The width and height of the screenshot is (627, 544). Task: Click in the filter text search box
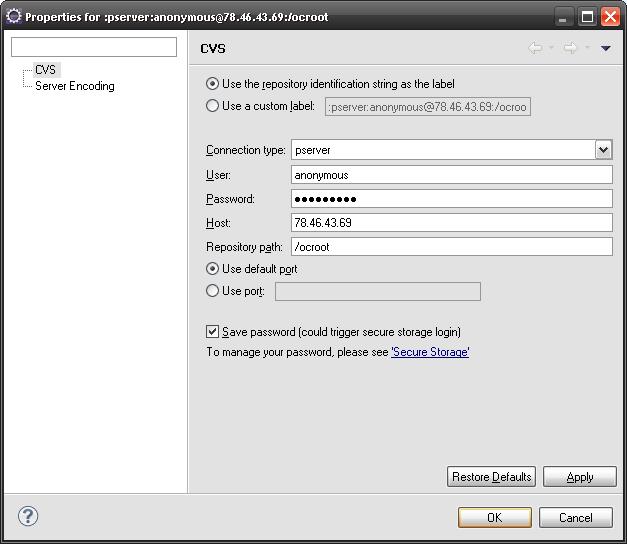pos(93,48)
